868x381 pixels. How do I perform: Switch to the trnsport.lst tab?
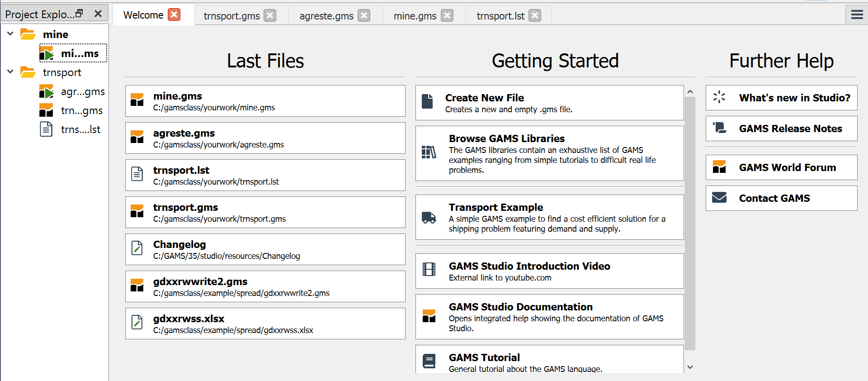500,16
